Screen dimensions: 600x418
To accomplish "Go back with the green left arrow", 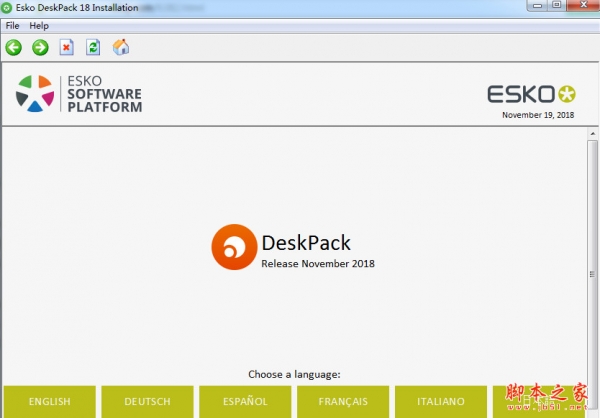I will click(x=14, y=48).
